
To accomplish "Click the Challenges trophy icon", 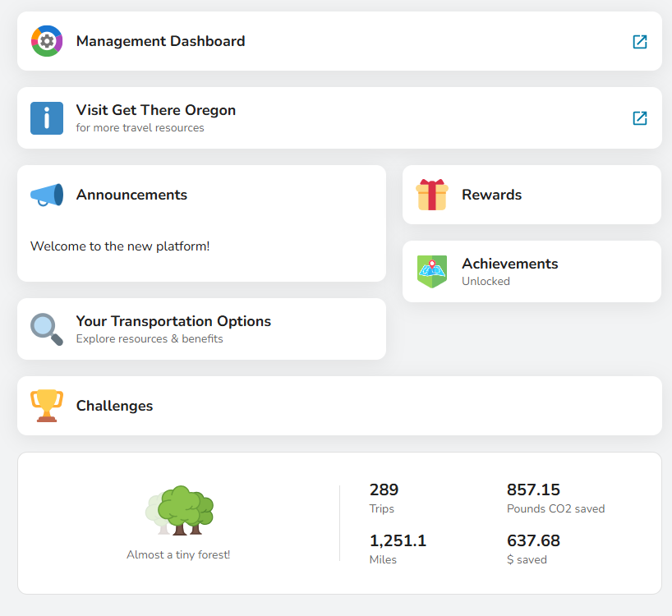I will pos(47,406).
